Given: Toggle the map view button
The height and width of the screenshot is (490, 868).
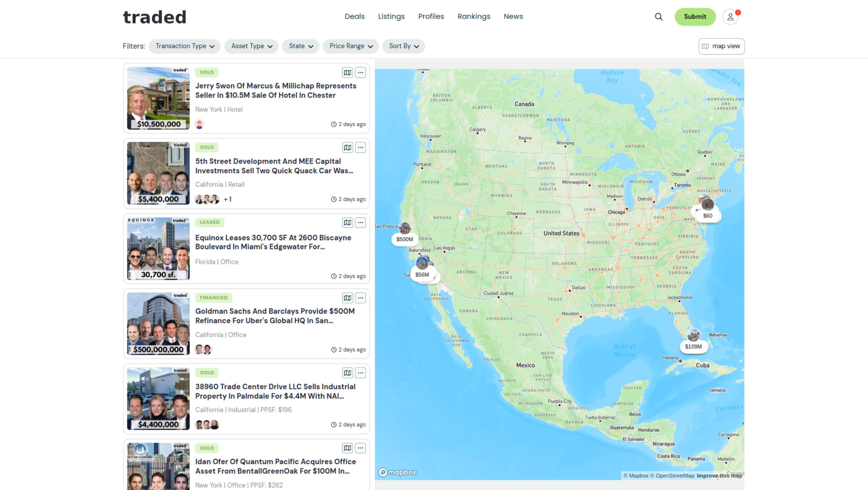Looking at the screenshot, I should pos(721,46).
